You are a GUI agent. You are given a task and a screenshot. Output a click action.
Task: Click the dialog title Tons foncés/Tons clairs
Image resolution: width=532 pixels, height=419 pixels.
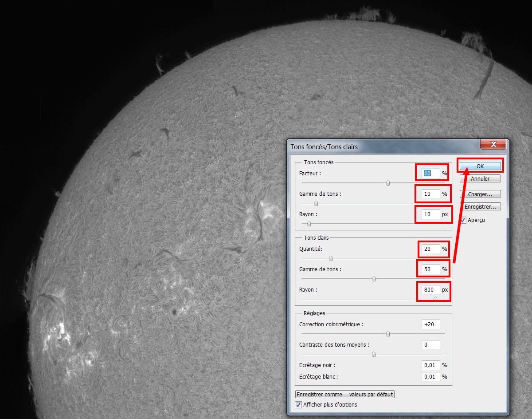pyautogui.click(x=324, y=146)
